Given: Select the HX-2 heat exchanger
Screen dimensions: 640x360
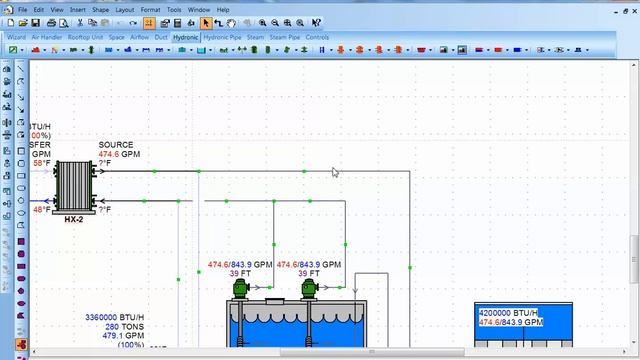Looking at the screenshot, I should coord(74,186).
